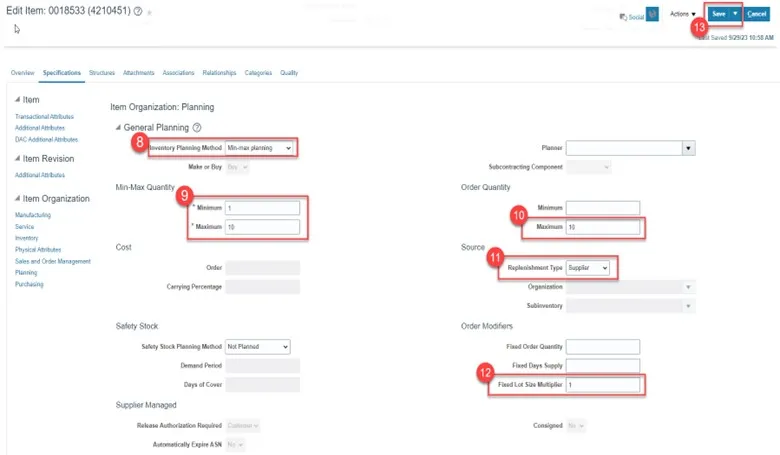Collapse the Item Organization sidebar section
780x455 pixels.
(17, 198)
